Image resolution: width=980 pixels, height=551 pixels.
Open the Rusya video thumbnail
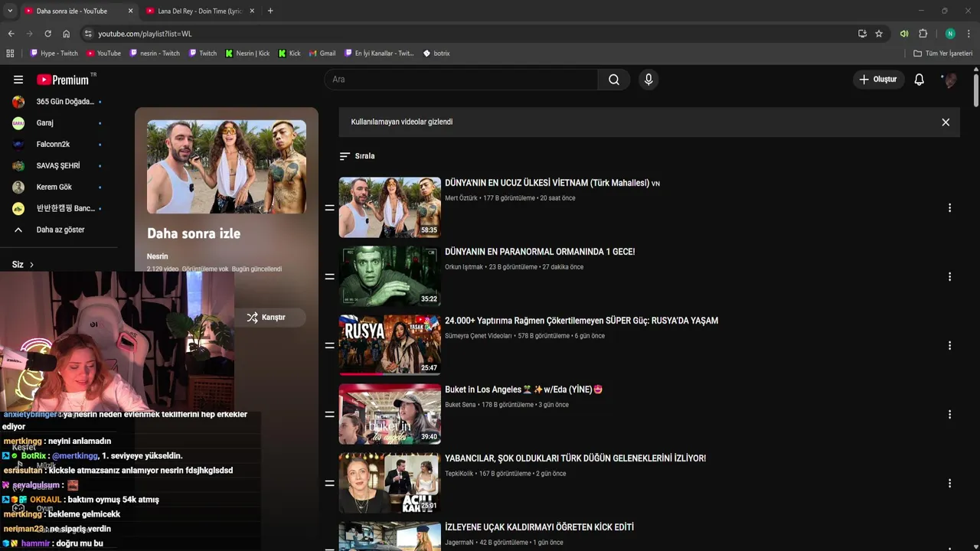pos(390,345)
